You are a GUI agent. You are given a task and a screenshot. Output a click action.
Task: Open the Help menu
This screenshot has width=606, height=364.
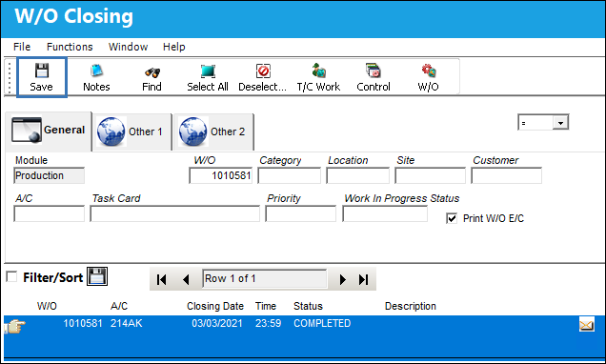[x=174, y=47]
